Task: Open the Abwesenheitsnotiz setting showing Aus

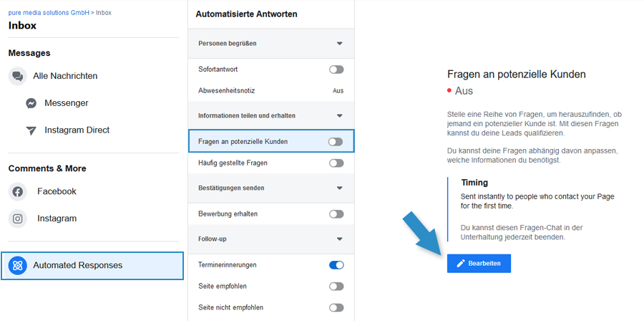Action: [271, 91]
